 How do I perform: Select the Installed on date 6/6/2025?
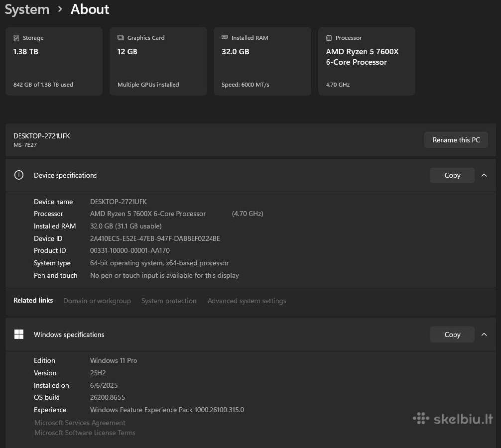click(104, 385)
